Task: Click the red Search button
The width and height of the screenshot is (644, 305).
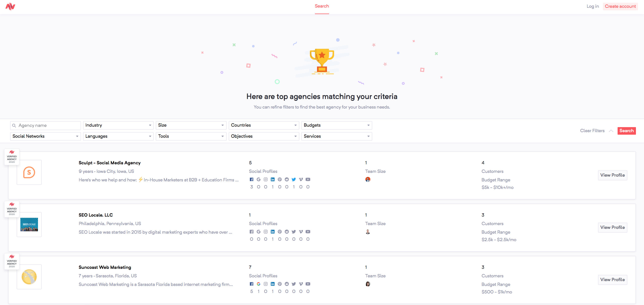Action: coord(626,131)
